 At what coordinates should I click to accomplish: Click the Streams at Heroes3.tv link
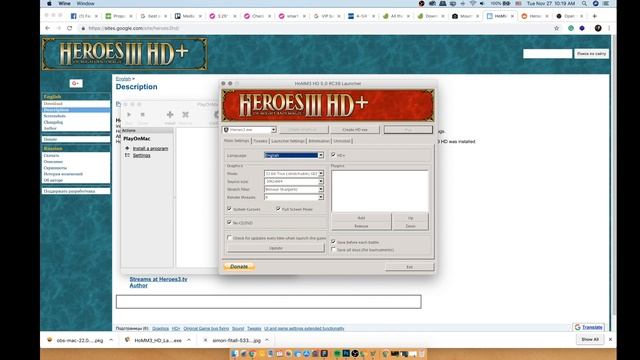(158, 279)
